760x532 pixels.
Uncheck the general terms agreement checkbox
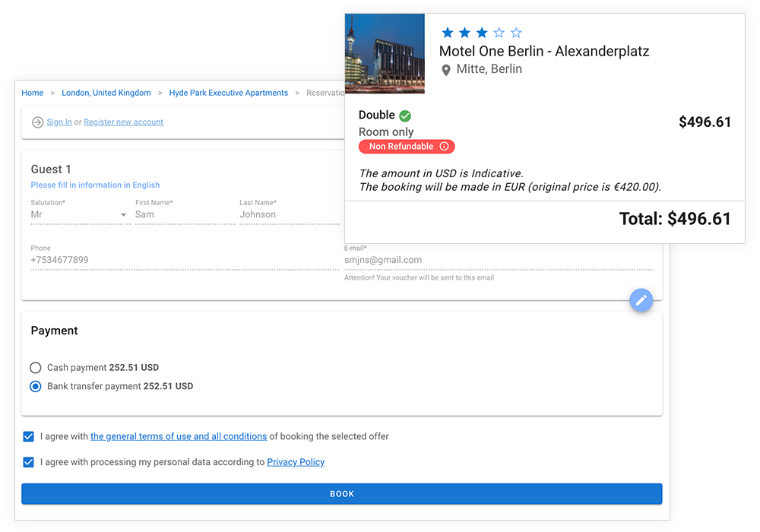[x=28, y=436]
